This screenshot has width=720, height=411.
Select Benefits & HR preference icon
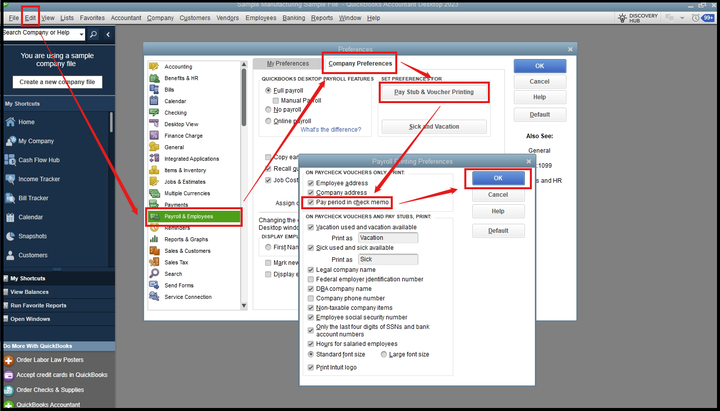pos(154,78)
